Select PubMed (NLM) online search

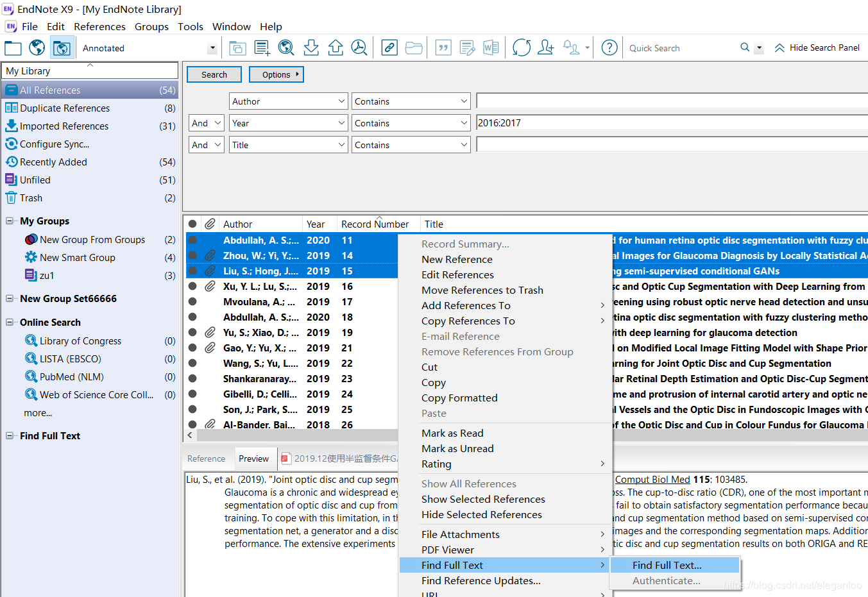click(x=72, y=376)
